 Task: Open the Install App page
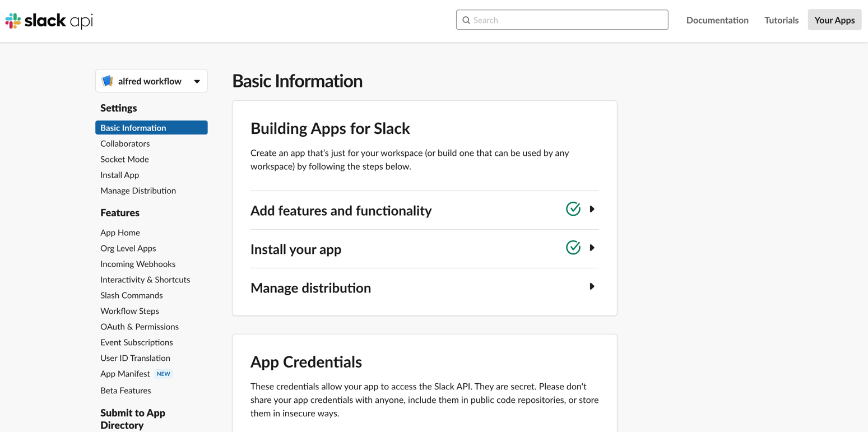click(119, 175)
